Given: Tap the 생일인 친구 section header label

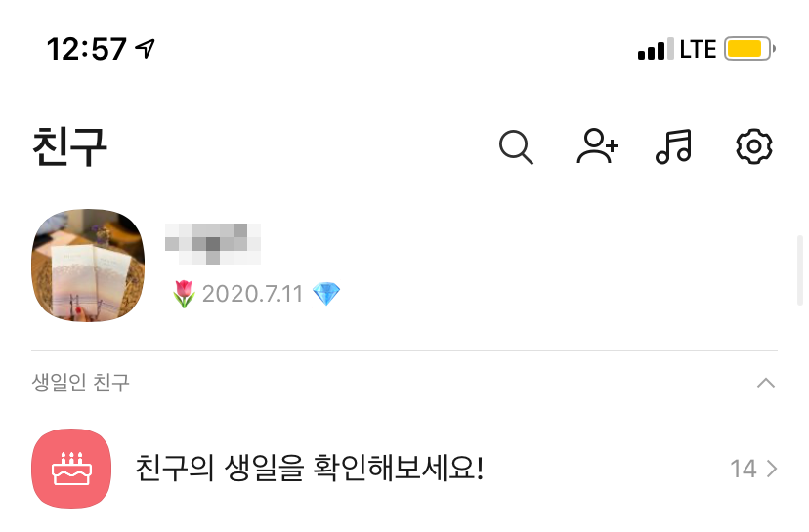Looking at the screenshot, I should [80, 383].
